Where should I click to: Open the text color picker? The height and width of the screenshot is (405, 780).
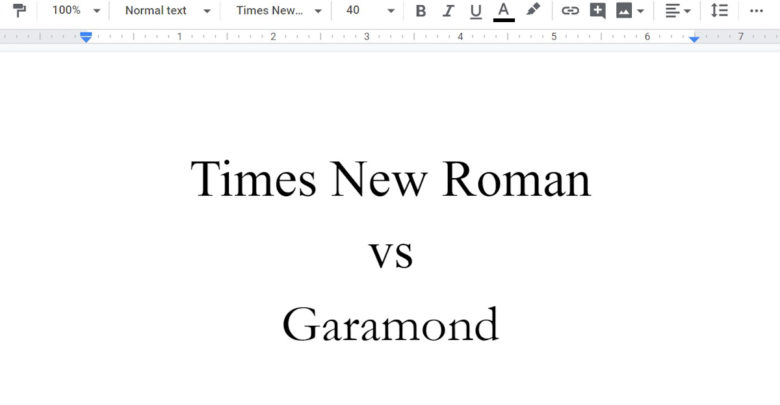[504, 11]
